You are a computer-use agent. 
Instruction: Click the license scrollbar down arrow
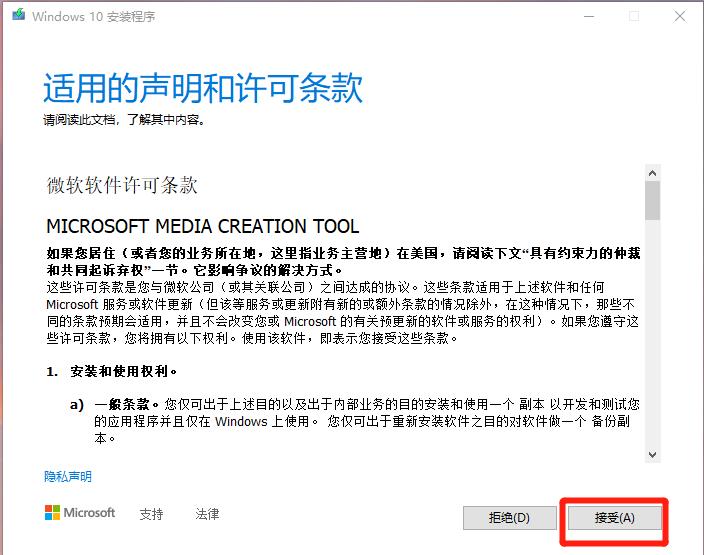652,454
